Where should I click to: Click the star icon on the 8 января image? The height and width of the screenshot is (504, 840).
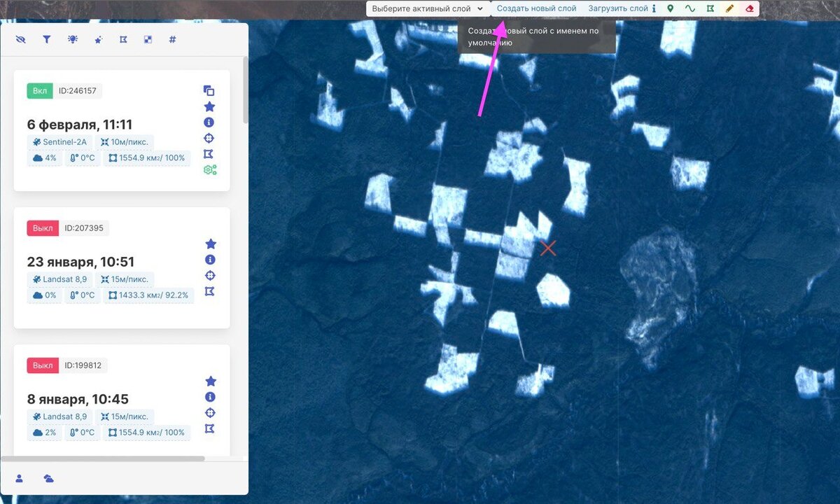210,381
